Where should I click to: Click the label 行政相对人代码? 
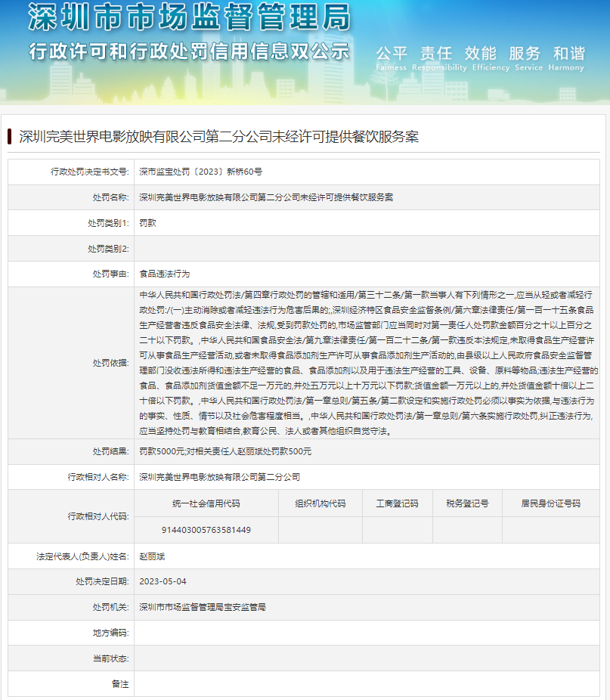[98, 516]
